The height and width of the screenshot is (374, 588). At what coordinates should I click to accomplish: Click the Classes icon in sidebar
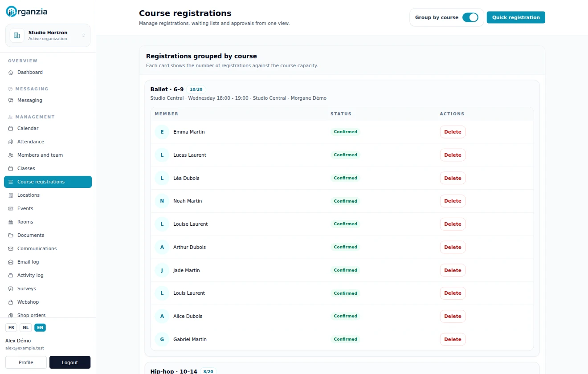(11, 168)
